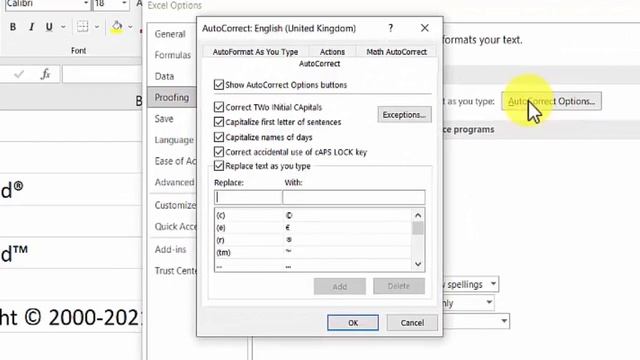The height and width of the screenshot is (360, 640).
Task: Switch to AutoFormat As You Type tab
Action: [255, 52]
